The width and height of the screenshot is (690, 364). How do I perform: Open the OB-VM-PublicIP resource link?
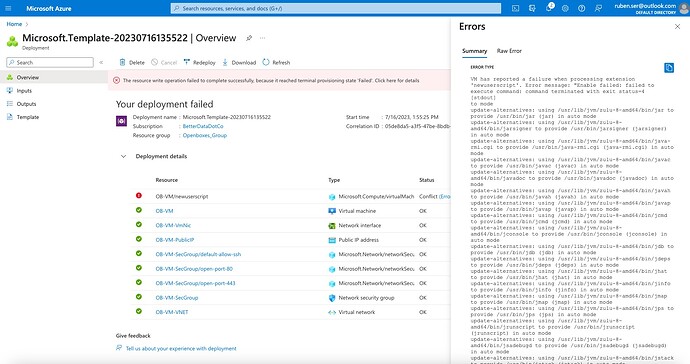click(175, 240)
